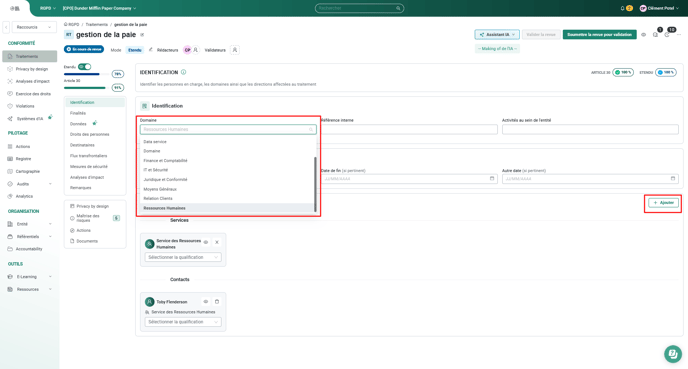Open the RGPD module dropdown in top bar
This screenshot has width=688, height=369.
(47, 8)
